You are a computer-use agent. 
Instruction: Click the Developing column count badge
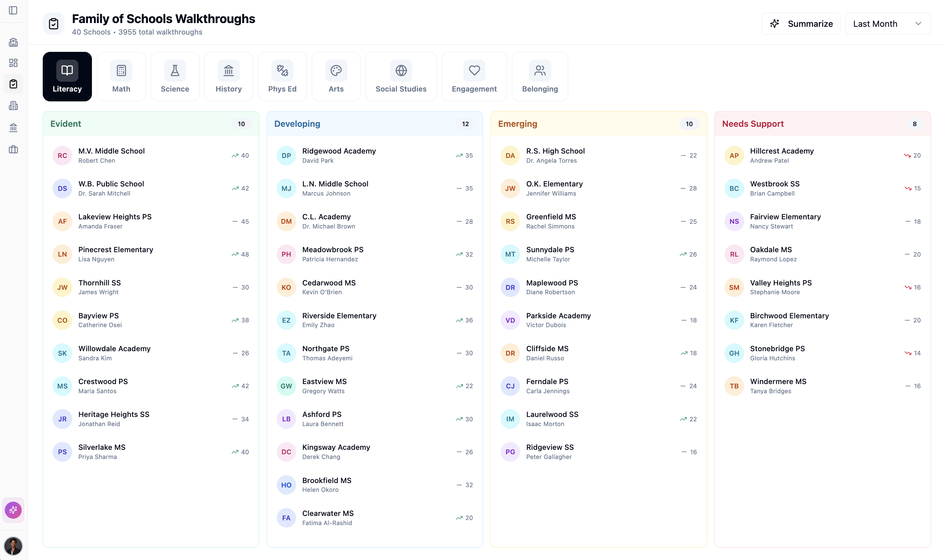[465, 124]
